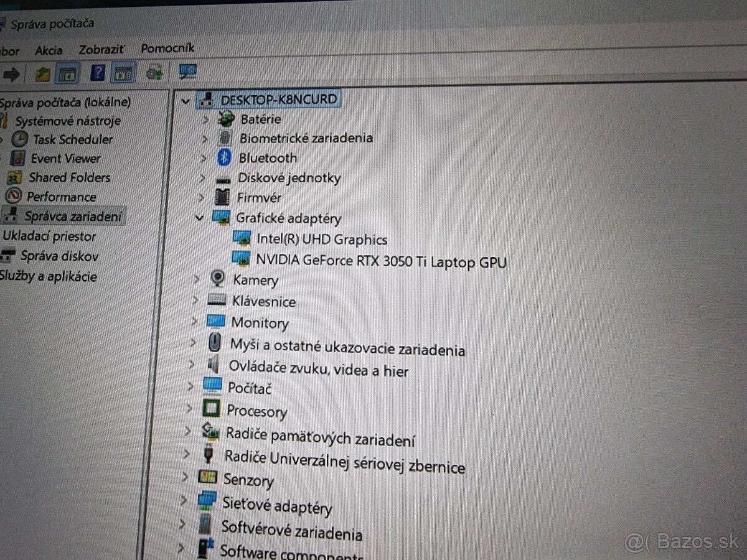
Task: Expand the Bluetooth category
Action: pyautogui.click(x=204, y=158)
